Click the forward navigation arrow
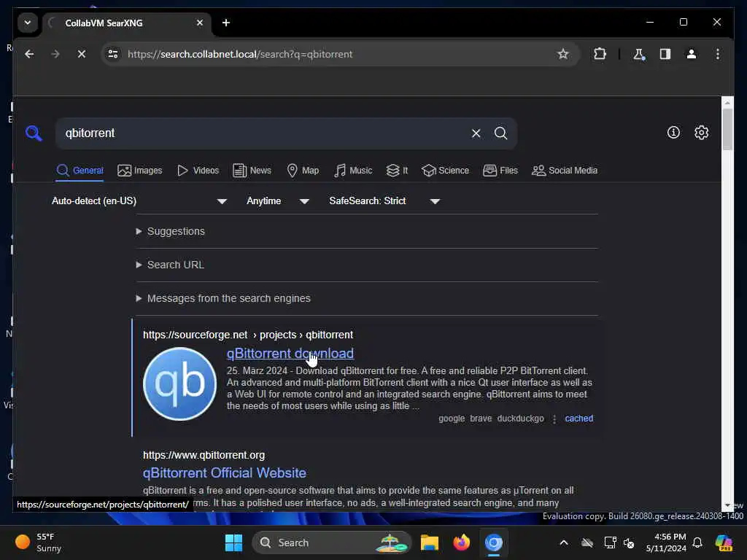 coord(55,54)
